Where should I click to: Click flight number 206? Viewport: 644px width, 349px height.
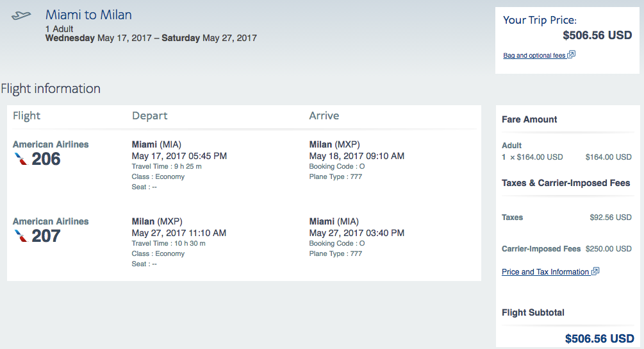(x=46, y=159)
